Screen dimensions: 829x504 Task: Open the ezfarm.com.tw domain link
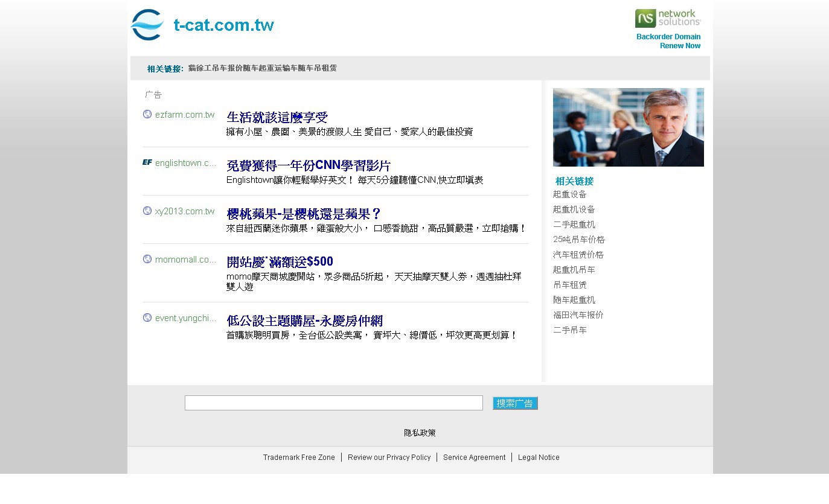pyautogui.click(x=185, y=115)
